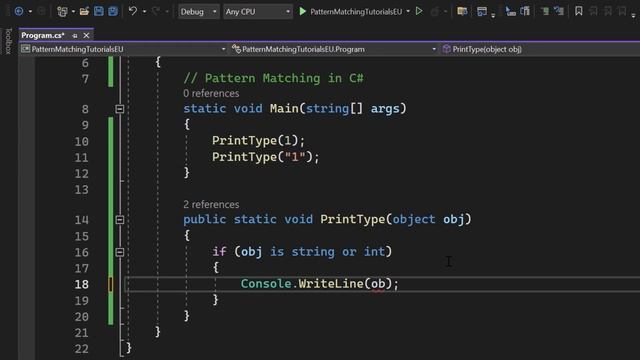
Task: Collapse the PrintType method at line 14
Action: coord(120,220)
